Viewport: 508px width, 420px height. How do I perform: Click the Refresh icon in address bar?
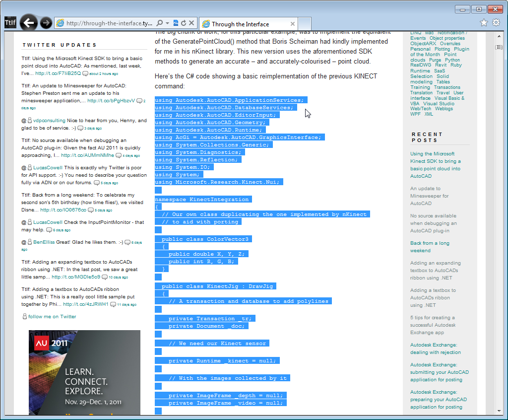[x=184, y=23]
